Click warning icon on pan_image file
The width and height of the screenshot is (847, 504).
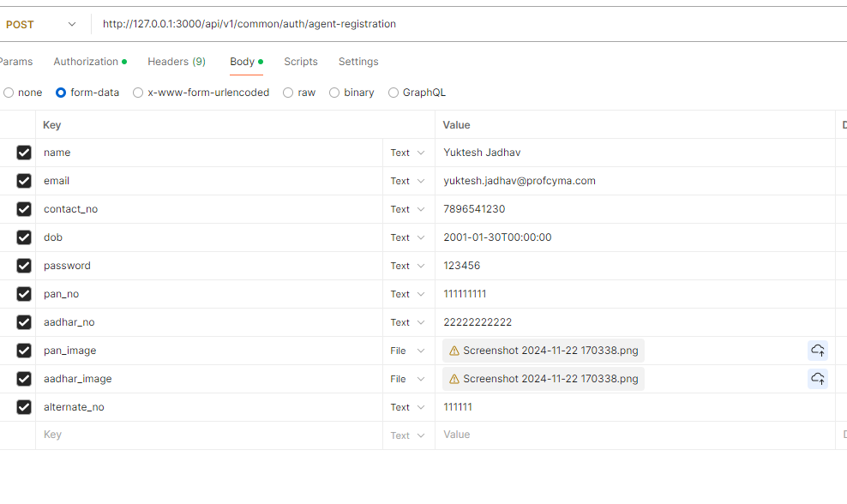[x=454, y=351]
